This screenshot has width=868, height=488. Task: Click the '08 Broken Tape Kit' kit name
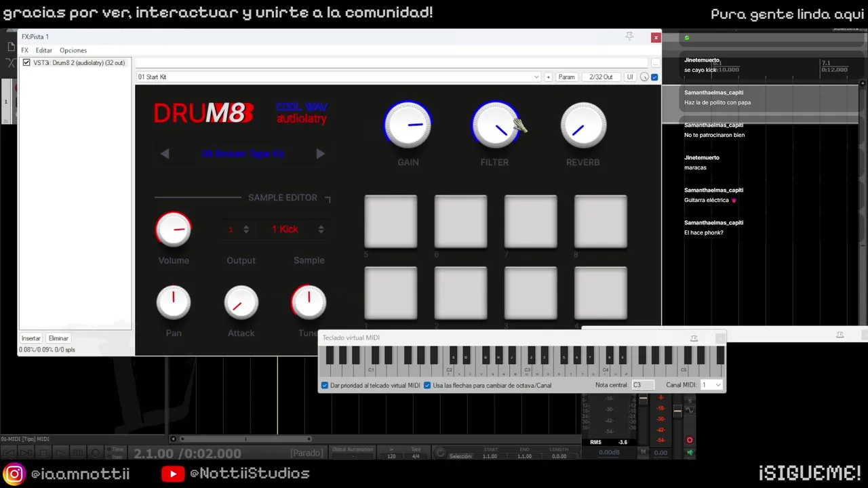click(242, 154)
